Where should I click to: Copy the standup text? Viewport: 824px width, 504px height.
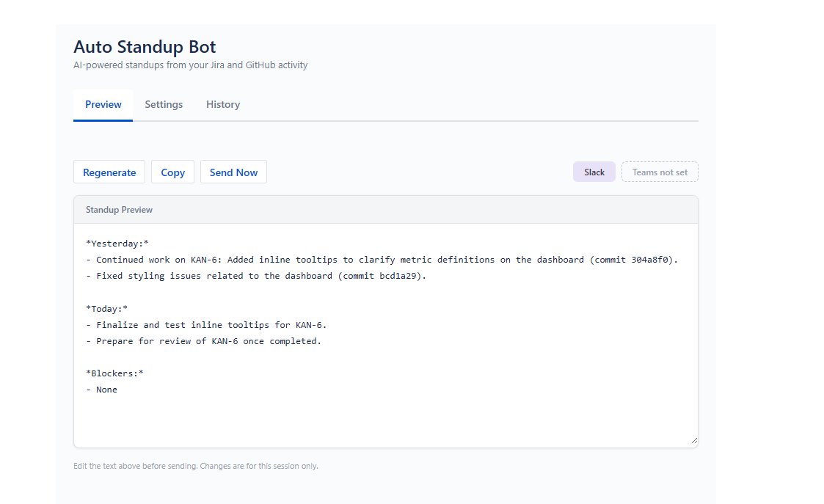tap(172, 172)
